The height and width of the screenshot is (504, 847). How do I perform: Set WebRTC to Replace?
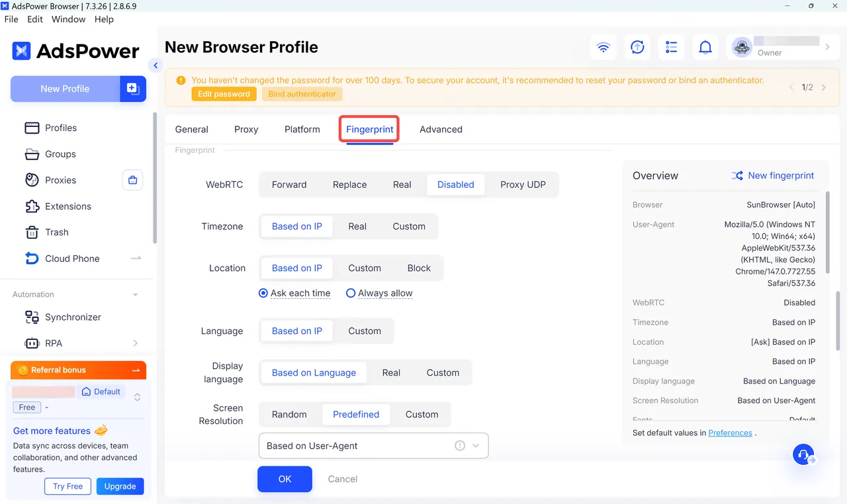click(x=349, y=185)
